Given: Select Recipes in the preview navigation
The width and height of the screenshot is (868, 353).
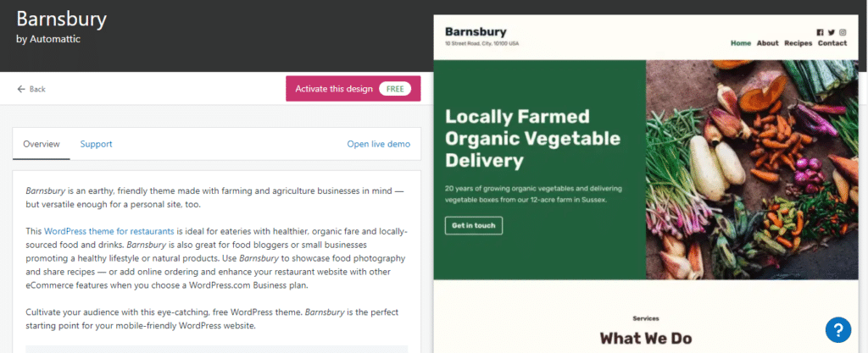Looking at the screenshot, I should [x=798, y=43].
